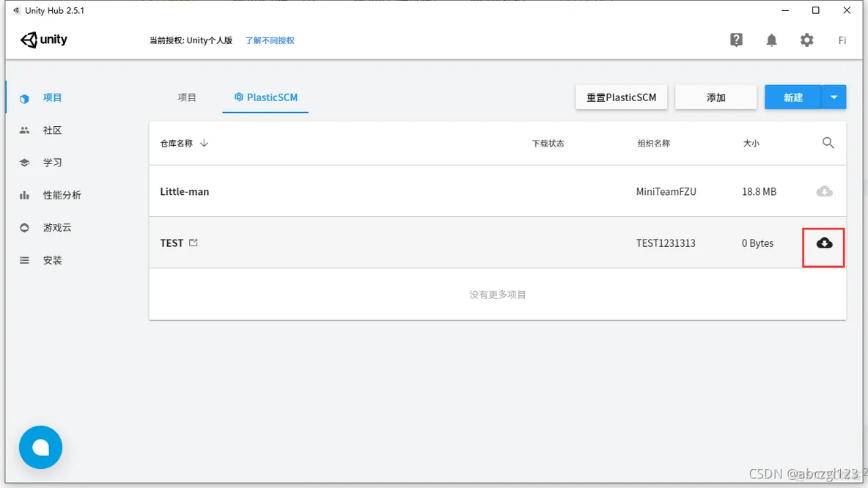The height and width of the screenshot is (488, 868).
Task: Click the 安装 list icon
Action: pos(24,260)
